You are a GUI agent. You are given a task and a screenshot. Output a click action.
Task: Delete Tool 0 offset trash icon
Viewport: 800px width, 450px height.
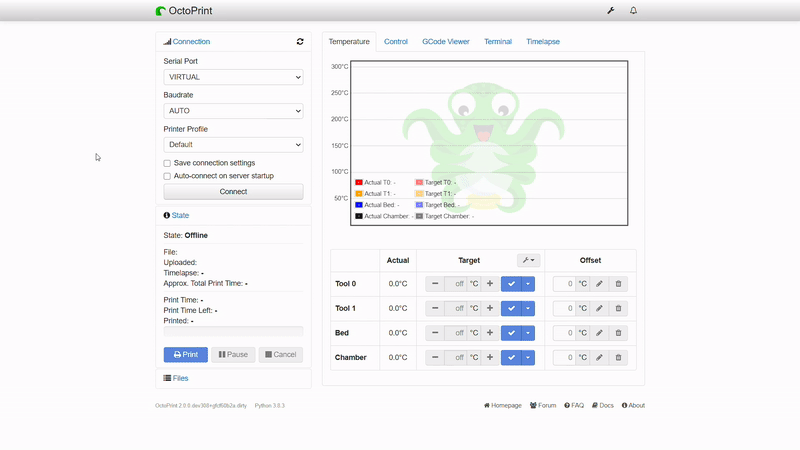tap(618, 284)
